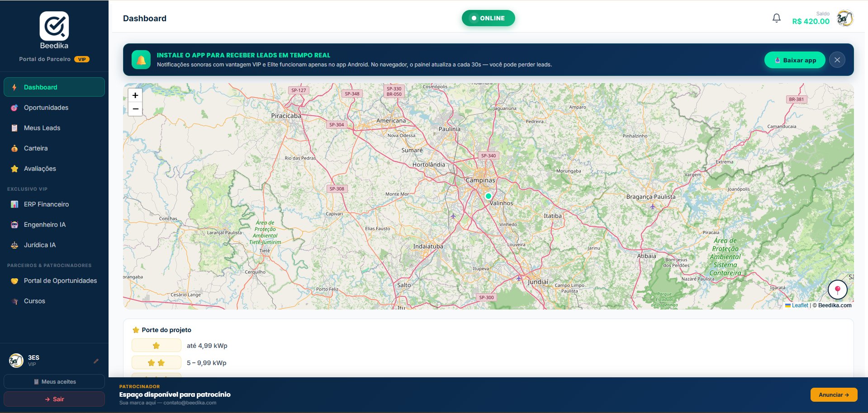Open Jurídica IA tool
This screenshot has width=868, height=413.
tap(54, 245)
